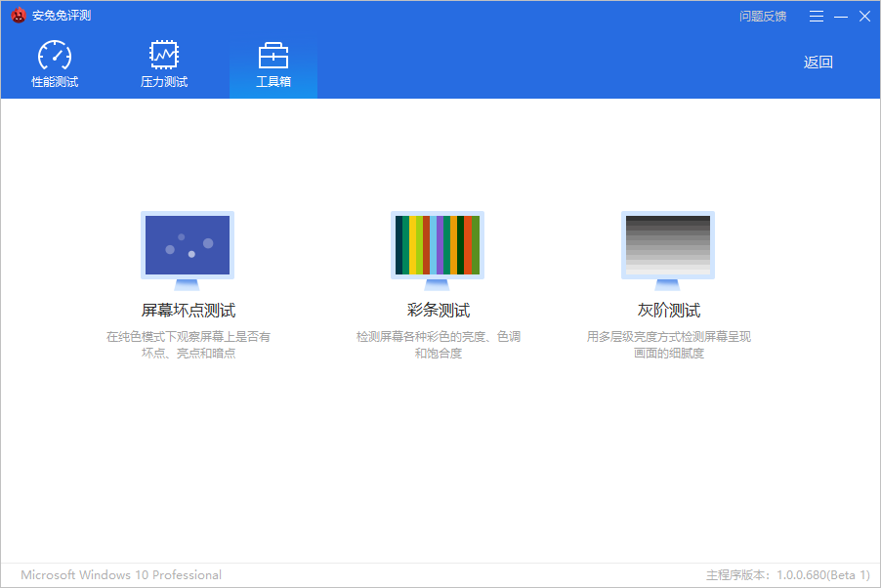The height and width of the screenshot is (588, 881).
Task: Close the AnTuTu benchmark window
Action: [x=864, y=17]
